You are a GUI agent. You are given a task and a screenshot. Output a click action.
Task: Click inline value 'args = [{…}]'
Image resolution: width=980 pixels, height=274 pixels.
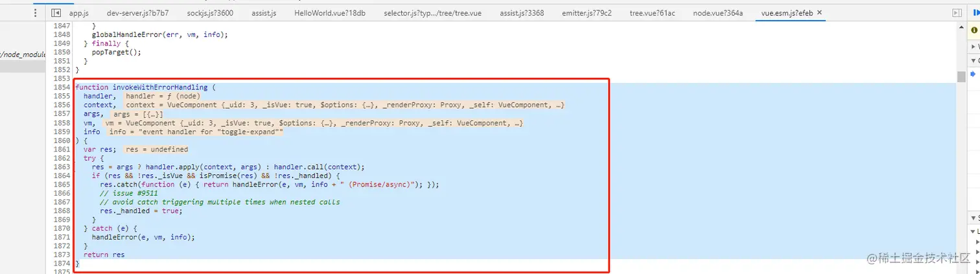[138, 114]
